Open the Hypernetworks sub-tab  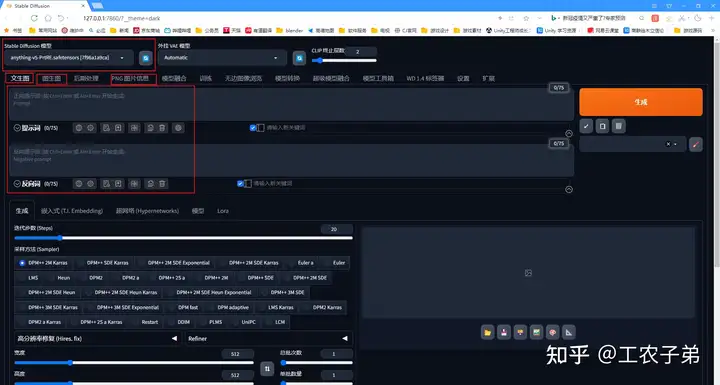click(x=147, y=211)
